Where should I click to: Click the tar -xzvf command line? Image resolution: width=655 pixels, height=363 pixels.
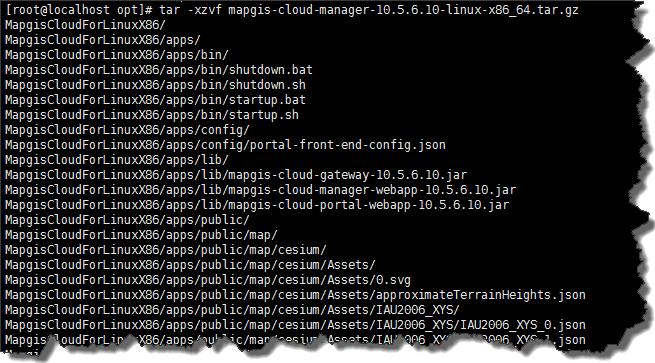[x=292, y=10]
